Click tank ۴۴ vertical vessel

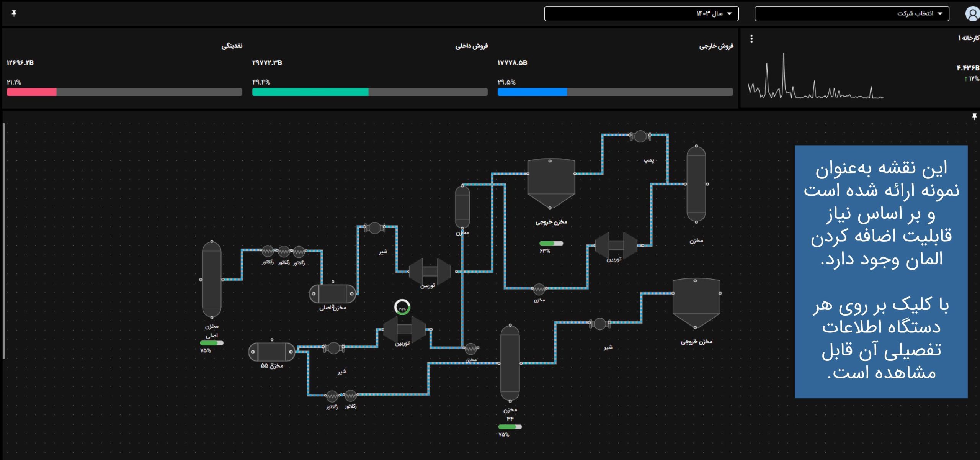point(510,363)
